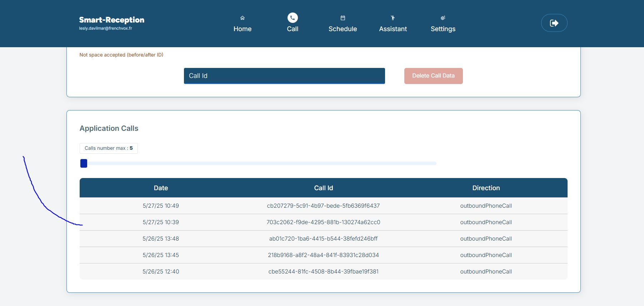The height and width of the screenshot is (306, 644).
Task: Click the Delete Call Data button
Action: (x=433, y=76)
